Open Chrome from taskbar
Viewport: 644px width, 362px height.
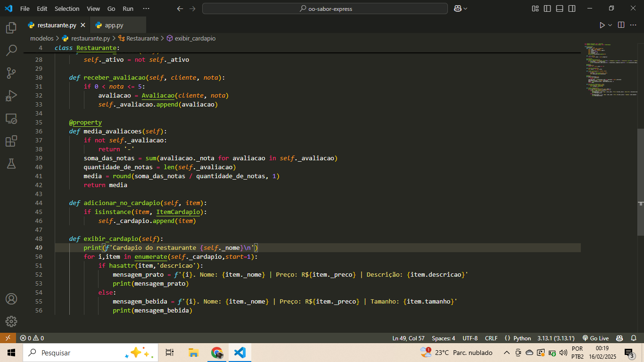pyautogui.click(x=217, y=353)
